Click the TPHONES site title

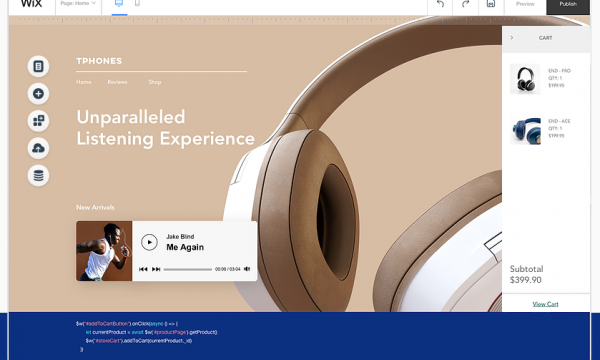pos(99,61)
